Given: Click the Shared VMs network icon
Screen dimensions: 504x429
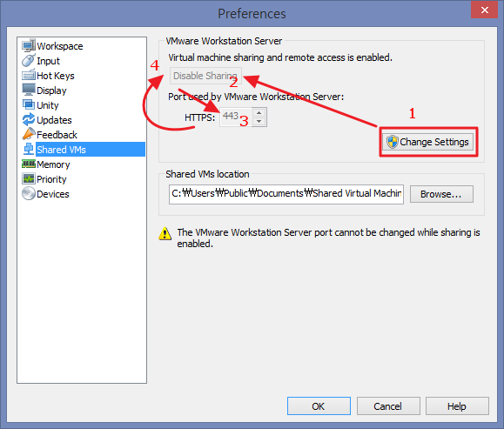Looking at the screenshot, I should coord(29,149).
